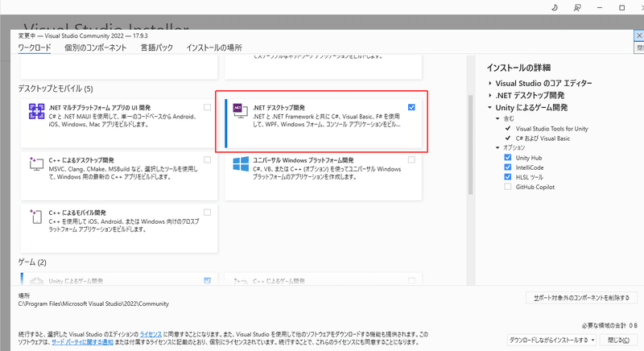644x351 pixels.
Task: Click the 閉じる(C) button
Action: [x=618, y=340]
